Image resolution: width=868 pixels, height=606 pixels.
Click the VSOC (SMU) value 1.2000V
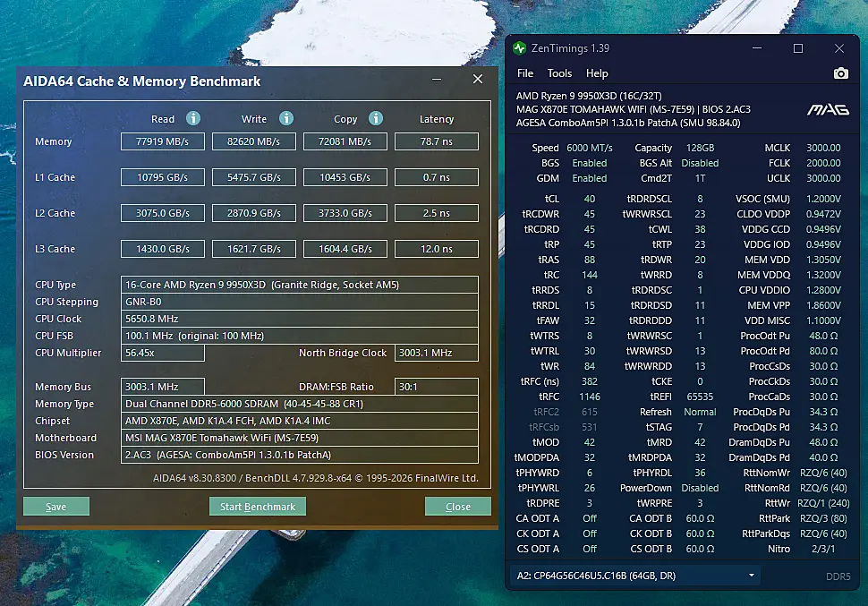pyautogui.click(x=823, y=199)
